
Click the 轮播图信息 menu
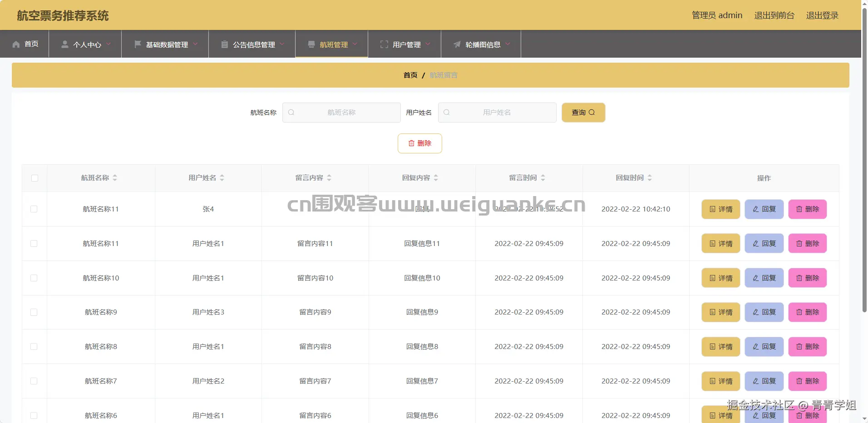[x=481, y=44]
